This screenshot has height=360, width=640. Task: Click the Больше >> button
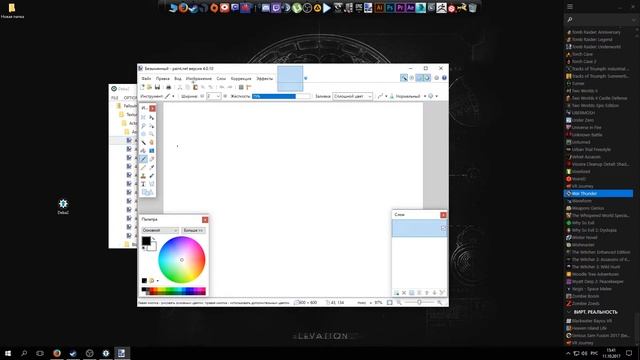(x=193, y=230)
